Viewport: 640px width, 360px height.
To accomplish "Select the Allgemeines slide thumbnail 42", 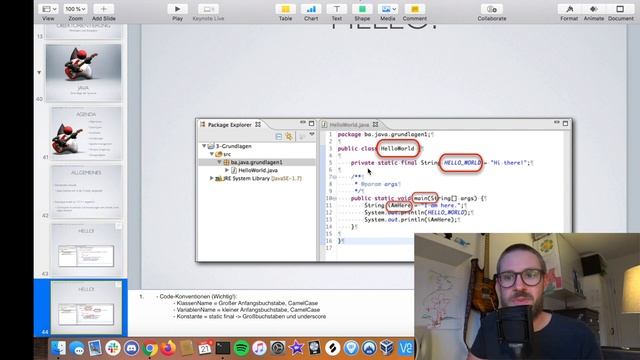I will [x=86, y=191].
